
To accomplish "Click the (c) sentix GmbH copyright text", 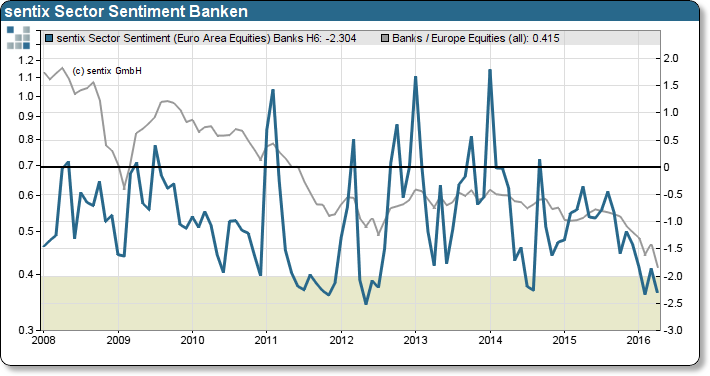I will coord(107,71).
